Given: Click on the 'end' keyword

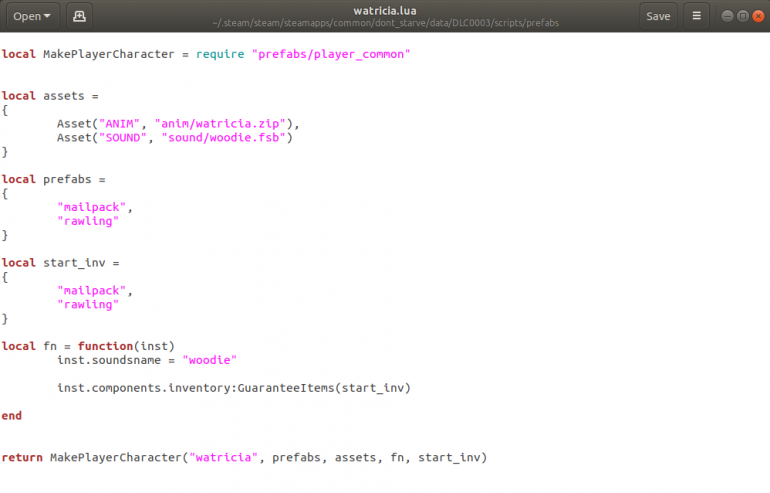Looking at the screenshot, I should click(x=12, y=416).
